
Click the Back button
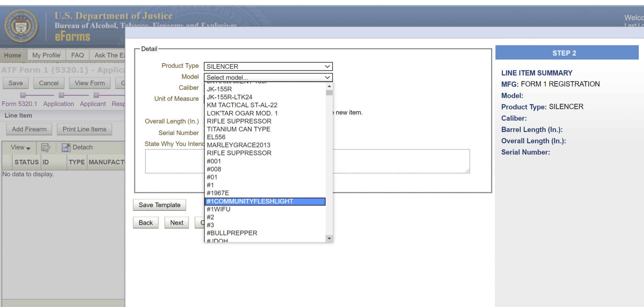coord(146,223)
